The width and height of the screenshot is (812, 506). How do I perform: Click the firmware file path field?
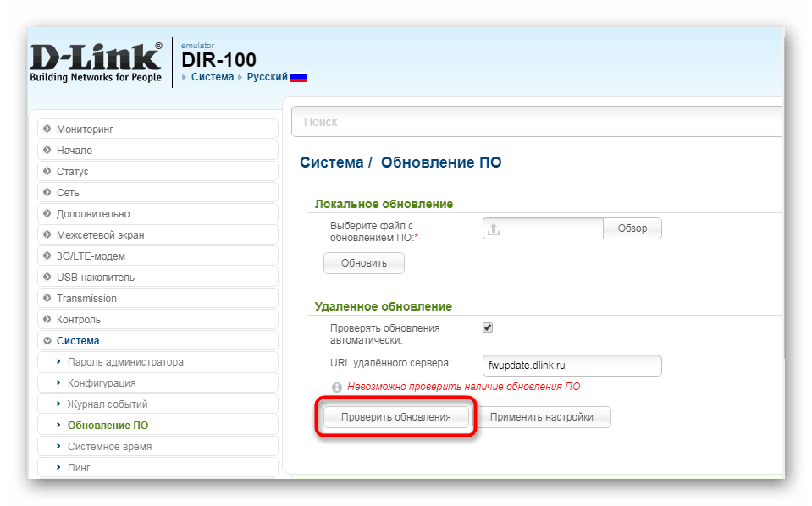click(543, 228)
